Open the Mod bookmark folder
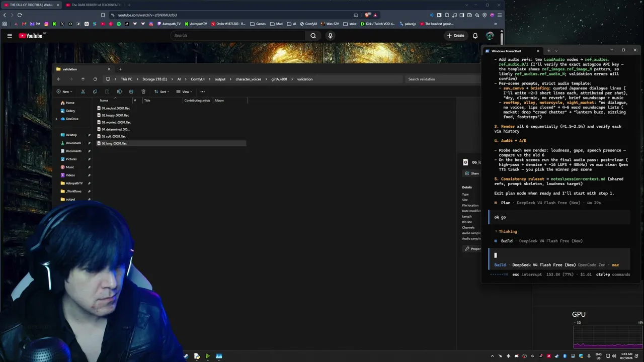Image resolution: width=644 pixels, height=362 pixels. click(276, 24)
